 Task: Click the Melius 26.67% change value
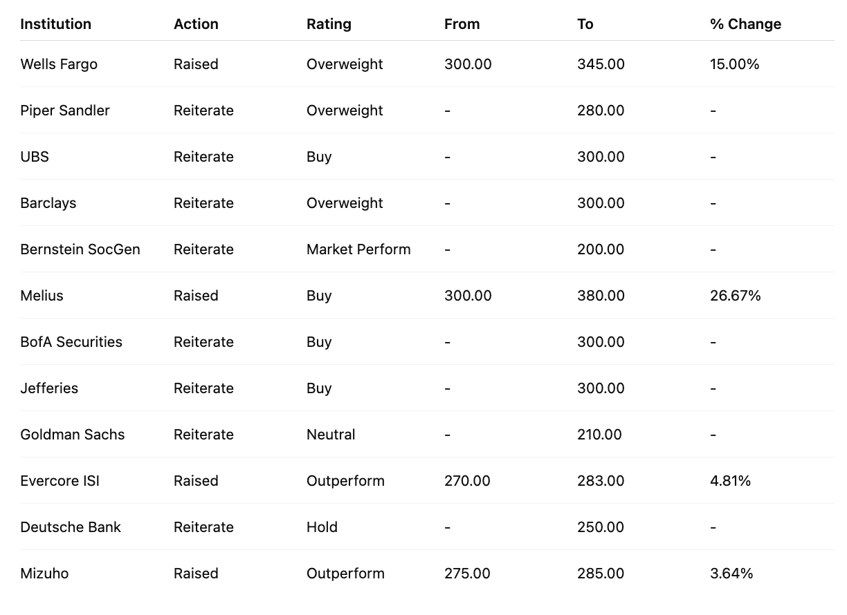tap(735, 296)
